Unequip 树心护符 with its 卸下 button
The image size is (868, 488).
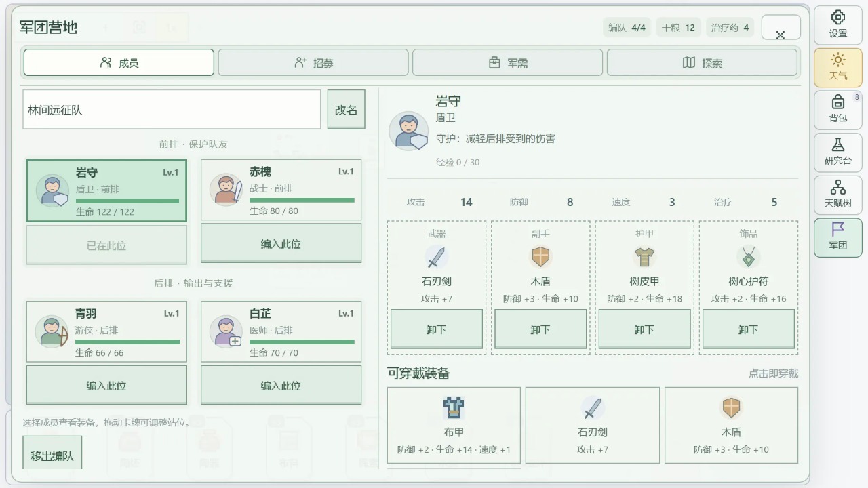[x=748, y=329]
